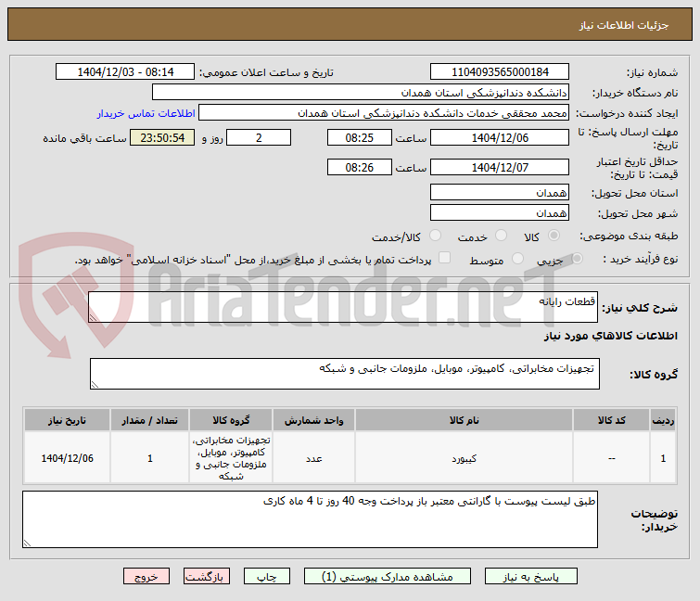
Task: Click the استان محل تحویل field
Action: click(500, 192)
